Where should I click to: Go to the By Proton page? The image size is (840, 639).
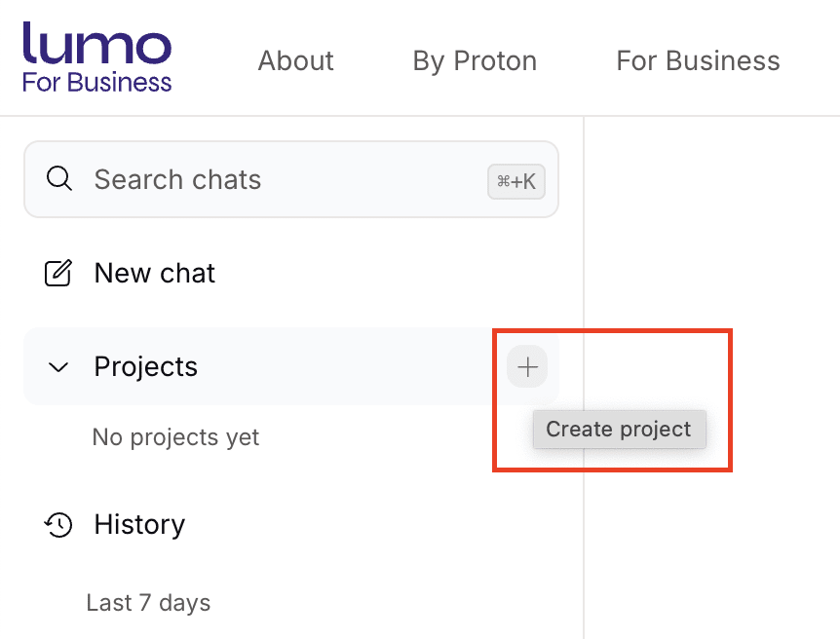475,61
